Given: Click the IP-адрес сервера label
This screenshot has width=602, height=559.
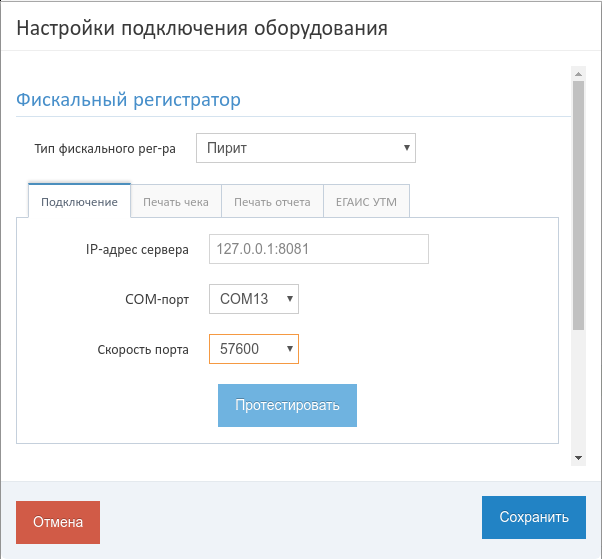Looking at the screenshot, I should (x=137, y=250).
